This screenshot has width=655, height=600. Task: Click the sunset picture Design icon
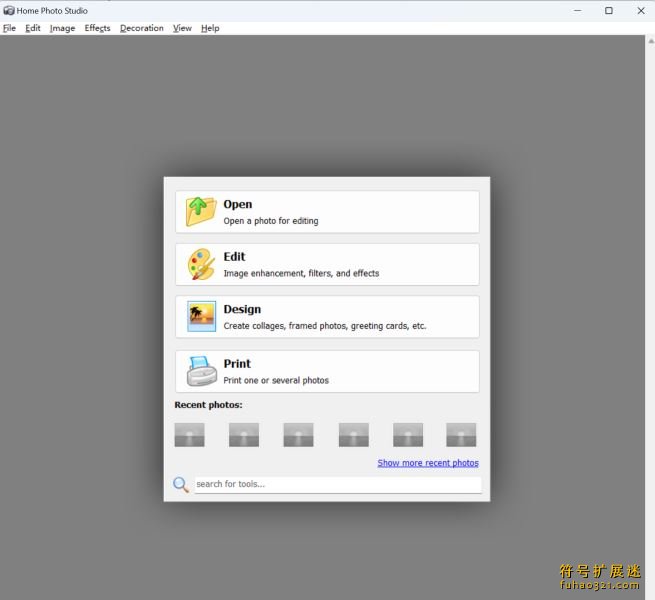pyautogui.click(x=202, y=316)
